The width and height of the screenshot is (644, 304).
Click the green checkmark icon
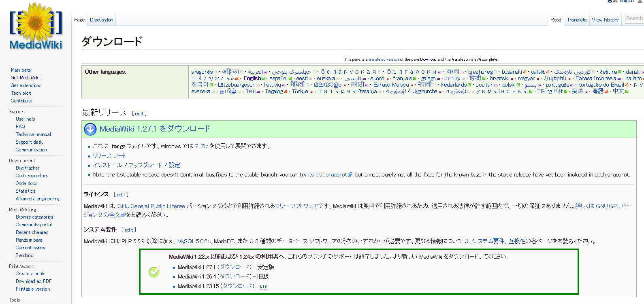pyautogui.click(x=154, y=272)
